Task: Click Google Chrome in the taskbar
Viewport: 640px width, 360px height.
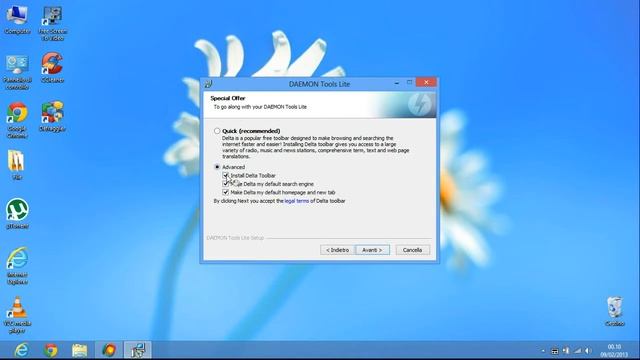Action: tap(51, 350)
